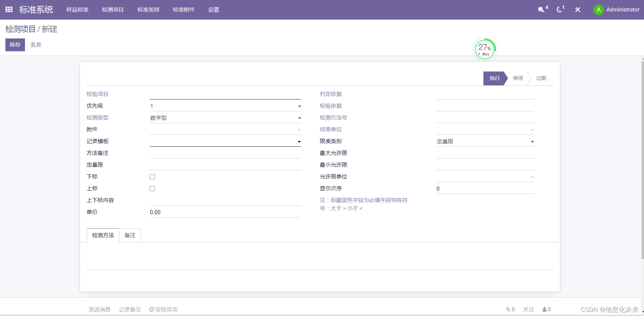The image size is (644, 316).
Task: Open the 限度类别 dropdown
Action: 532,141
